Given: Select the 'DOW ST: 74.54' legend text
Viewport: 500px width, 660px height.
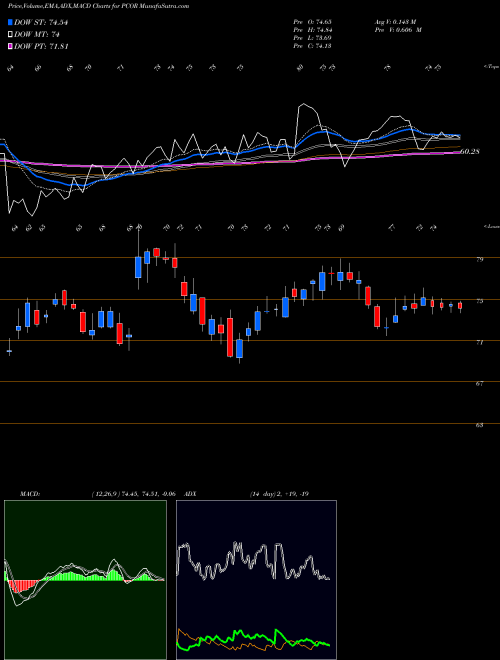Looking at the screenshot, I should 41,22.
